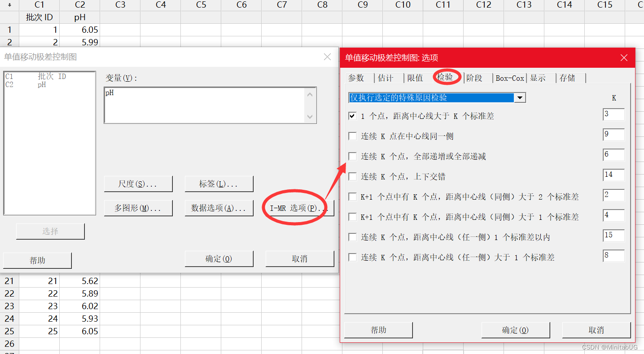Click the K field with value 6
This screenshot has width=644, height=354.
click(x=613, y=155)
